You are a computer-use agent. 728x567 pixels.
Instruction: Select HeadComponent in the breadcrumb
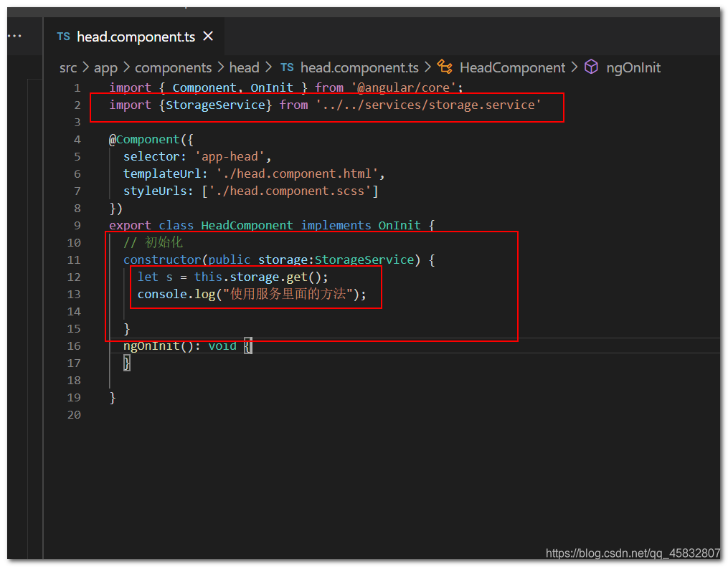512,68
